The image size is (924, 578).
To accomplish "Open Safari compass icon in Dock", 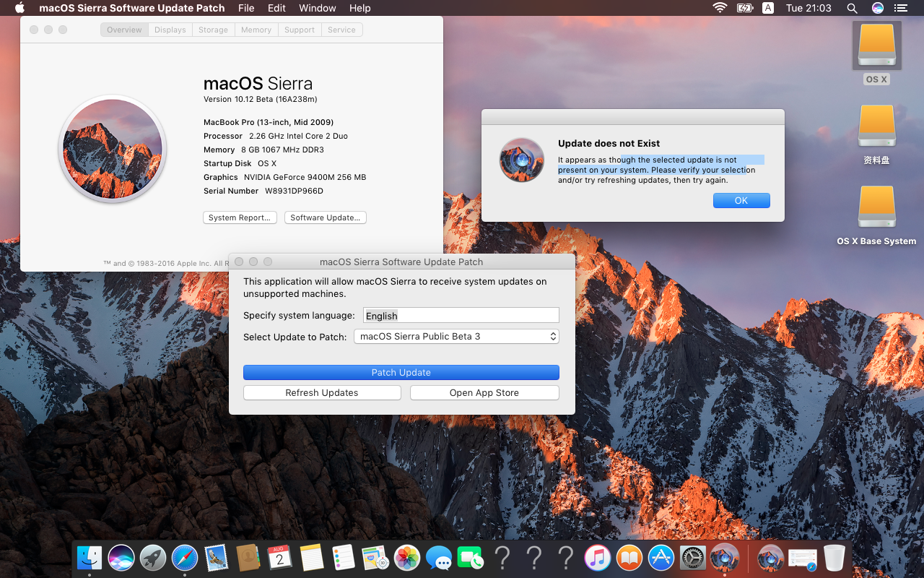I will [x=185, y=557].
